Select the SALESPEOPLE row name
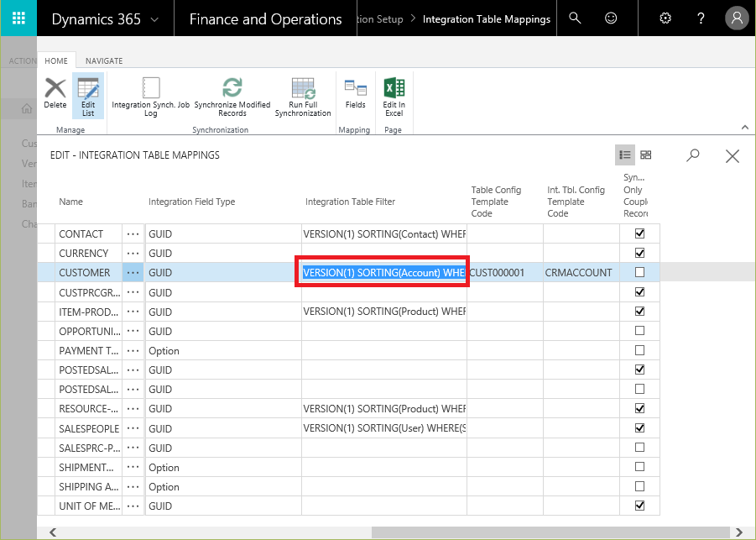Image resolution: width=756 pixels, height=540 pixels. pyautogui.click(x=89, y=428)
